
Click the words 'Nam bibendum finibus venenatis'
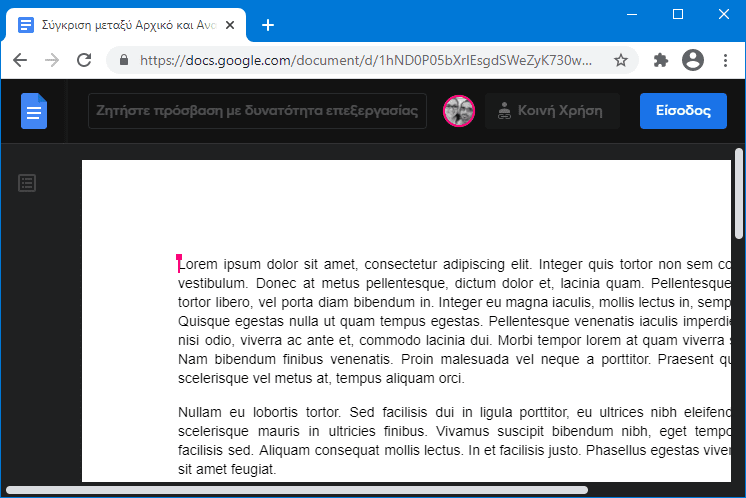pos(285,360)
